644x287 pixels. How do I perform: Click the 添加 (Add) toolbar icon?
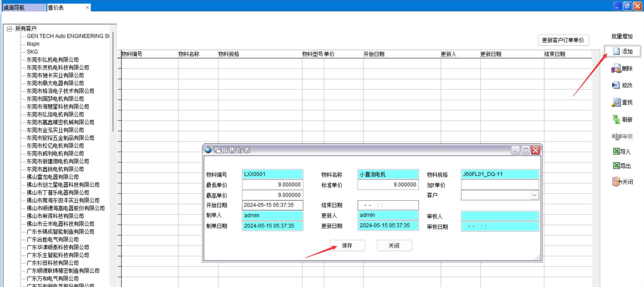[616, 51]
